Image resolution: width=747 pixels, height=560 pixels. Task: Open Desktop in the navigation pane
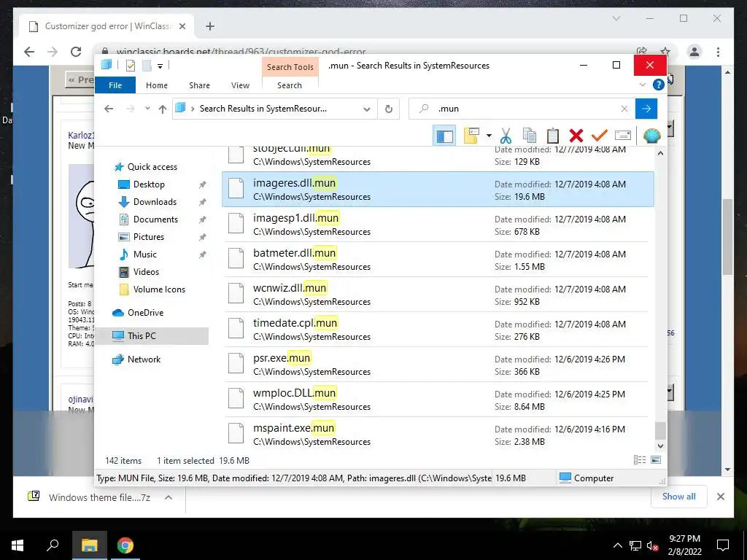149,184
